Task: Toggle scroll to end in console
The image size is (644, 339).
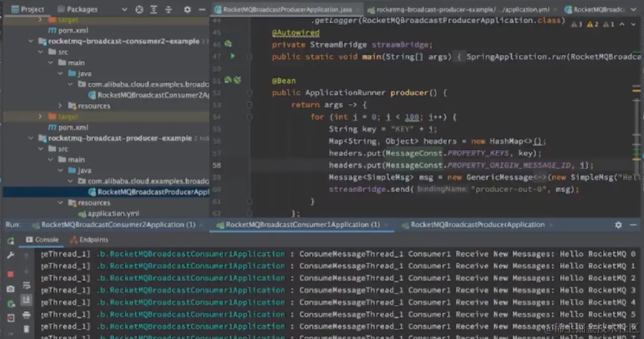Action: (26, 300)
